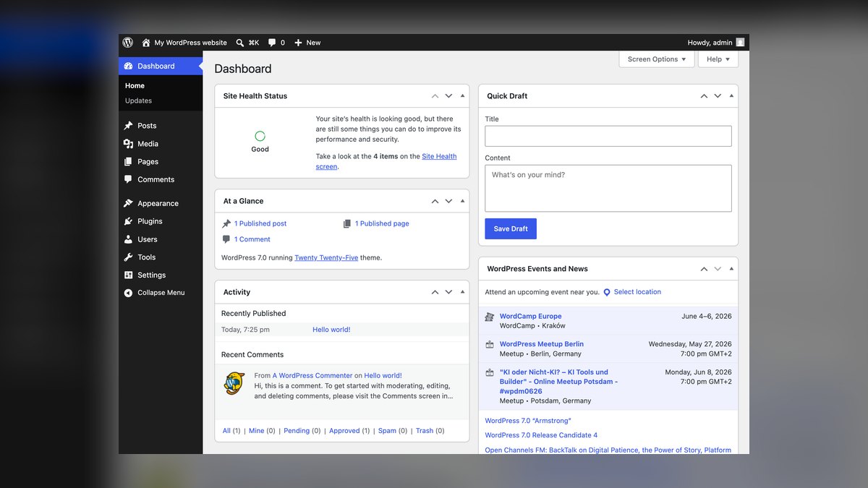868x488 pixels.
Task: Collapse the Activity panel
Action: pos(462,292)
